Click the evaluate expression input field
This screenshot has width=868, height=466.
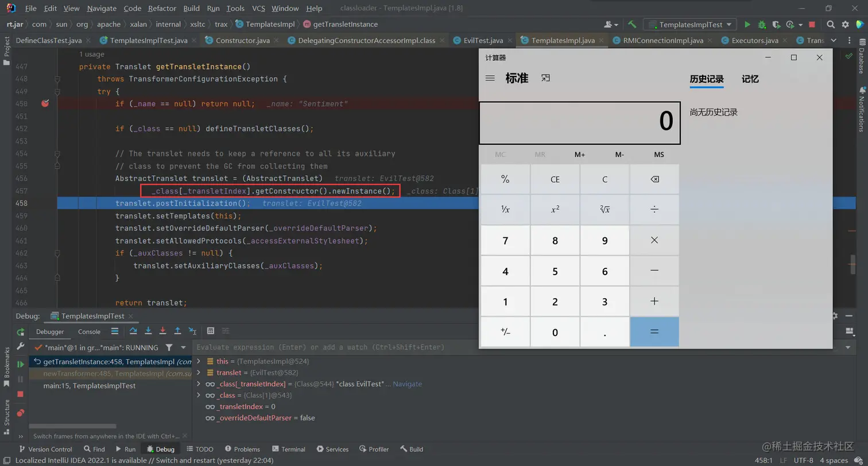517,347
